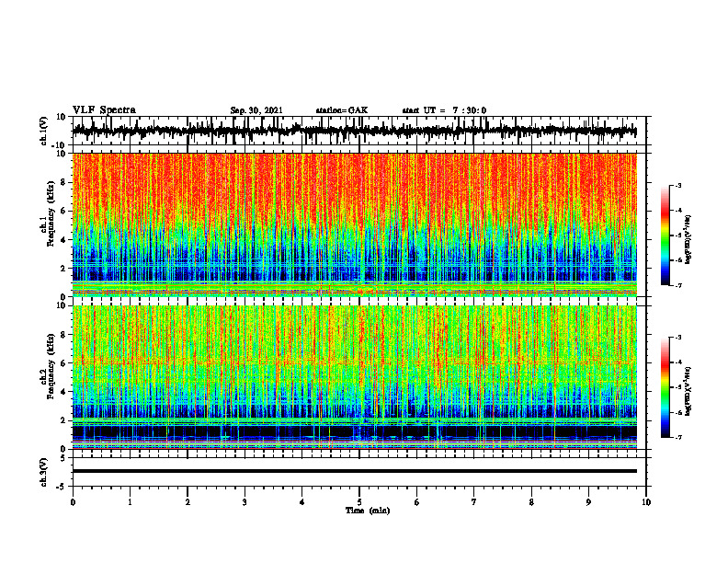
Task: Click the "ch.1(V)" waveform axis label
Action: click(x=44, y=131)
